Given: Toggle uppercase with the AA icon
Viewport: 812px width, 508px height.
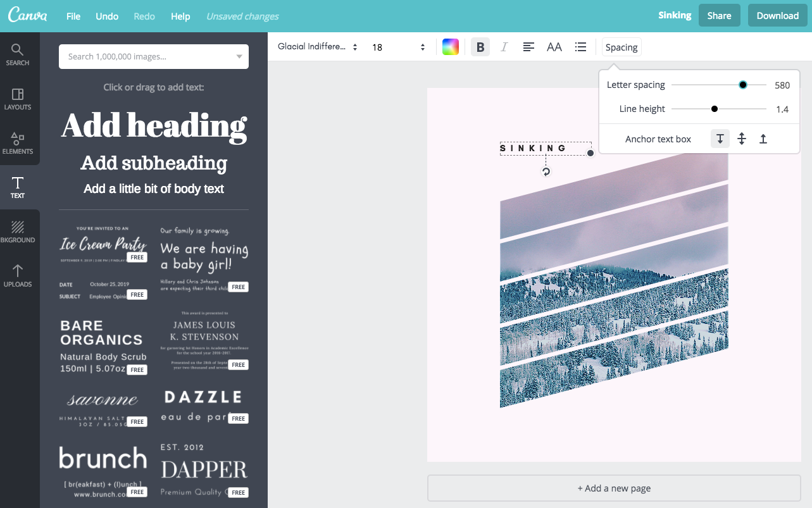Looking at the screenshot, I should click(x=554, y=47).
